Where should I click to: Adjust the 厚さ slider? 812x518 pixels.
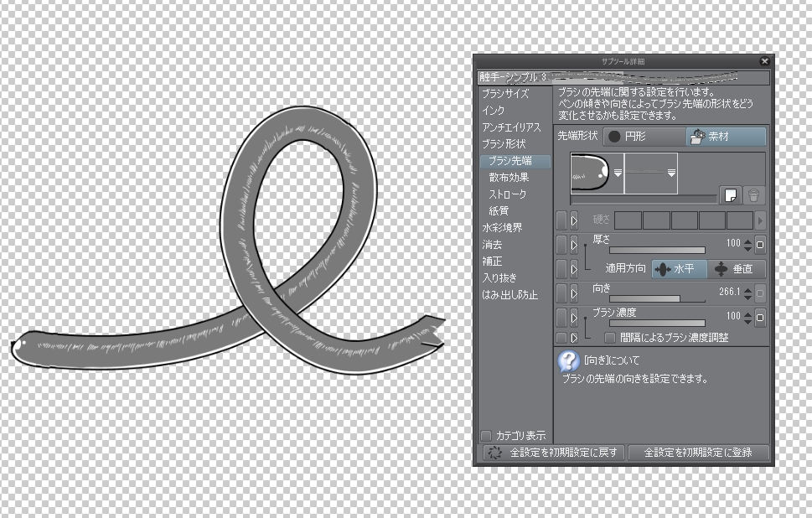point(657,250)
